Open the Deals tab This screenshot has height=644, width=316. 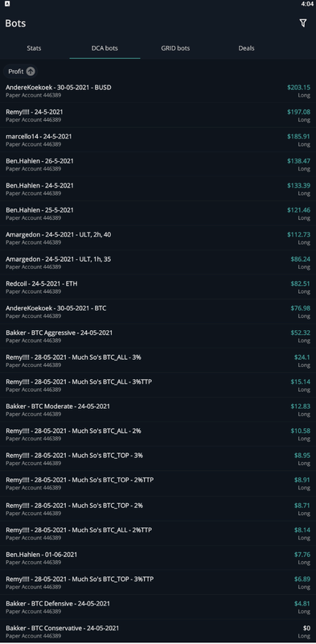(246, 48)
